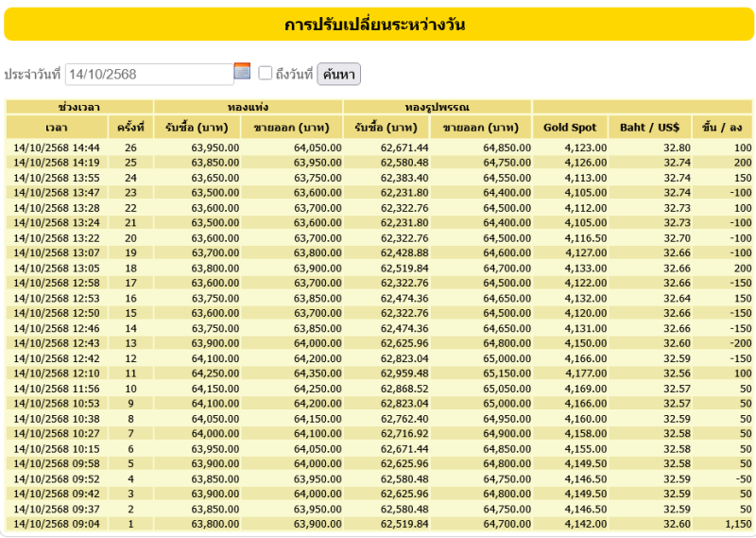Click the ทองแท่ง group header
Viewport: 756px width, 538px height.
[x=248, y=107]
